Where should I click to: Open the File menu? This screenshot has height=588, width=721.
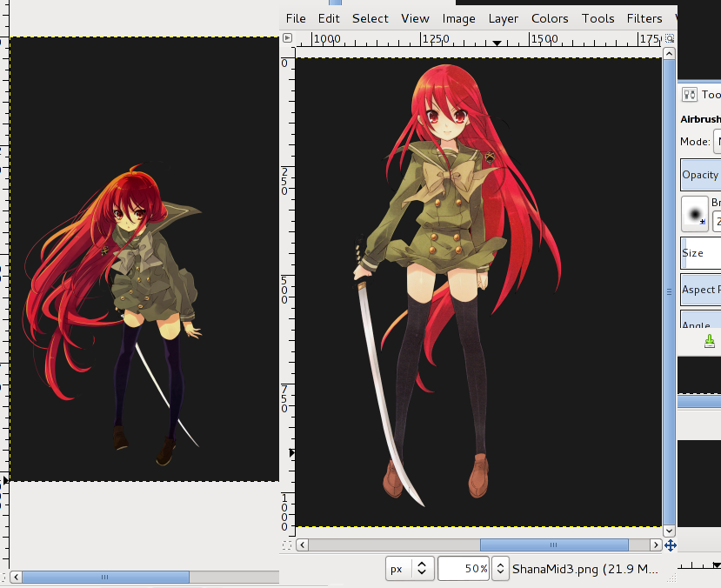tap(296, 18)
